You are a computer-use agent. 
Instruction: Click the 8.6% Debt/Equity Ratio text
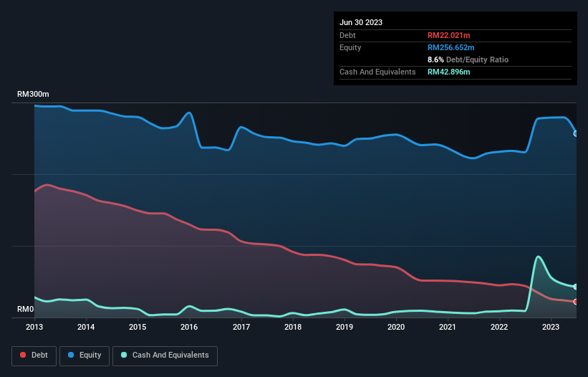468,59
